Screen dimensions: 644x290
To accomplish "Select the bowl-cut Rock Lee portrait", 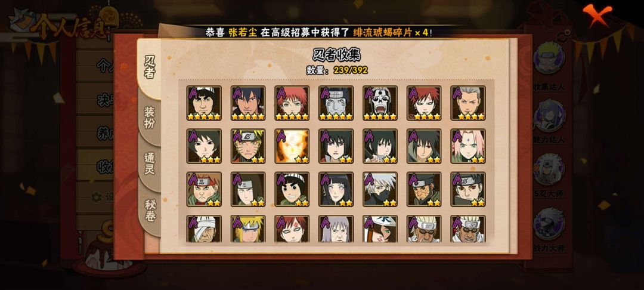I will pyautogui.click(x=292, y=189).
